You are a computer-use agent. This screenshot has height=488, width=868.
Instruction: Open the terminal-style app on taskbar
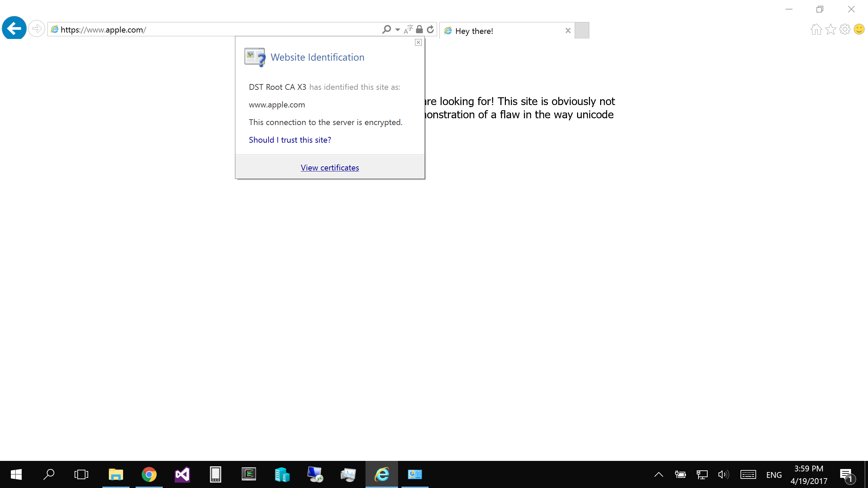[249, 474]
